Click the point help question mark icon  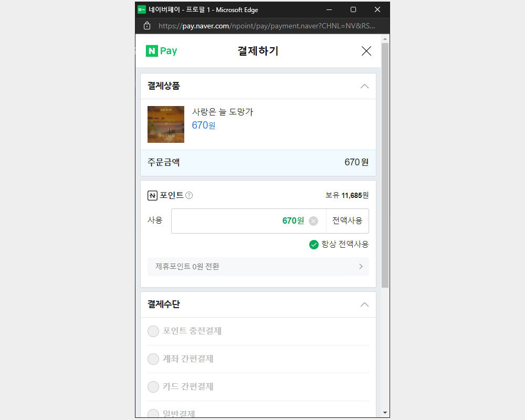tap(189, 195)
